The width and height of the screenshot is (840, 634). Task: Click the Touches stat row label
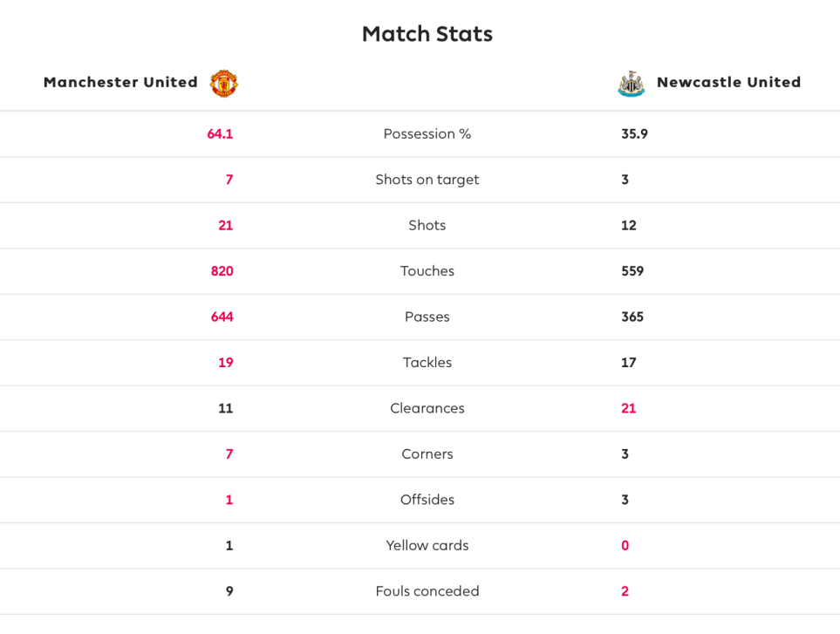click(427, 271)
